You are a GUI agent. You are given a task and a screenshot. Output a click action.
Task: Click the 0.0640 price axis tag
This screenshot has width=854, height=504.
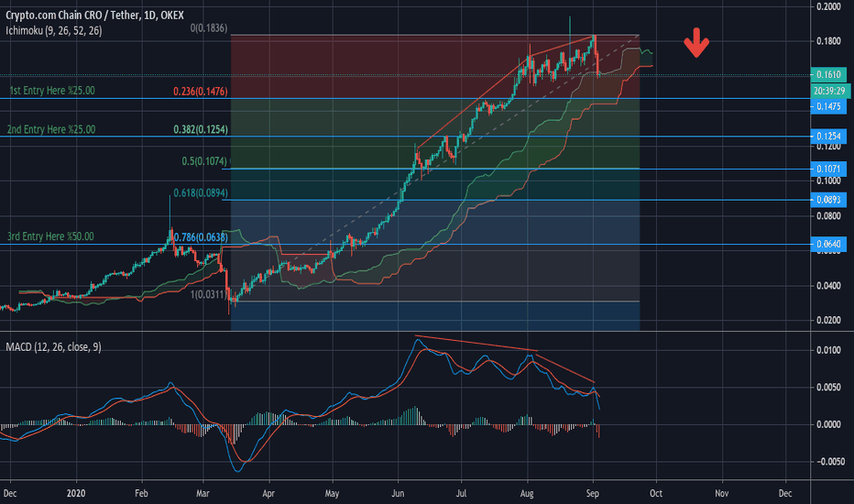click(x=828, y=244)
